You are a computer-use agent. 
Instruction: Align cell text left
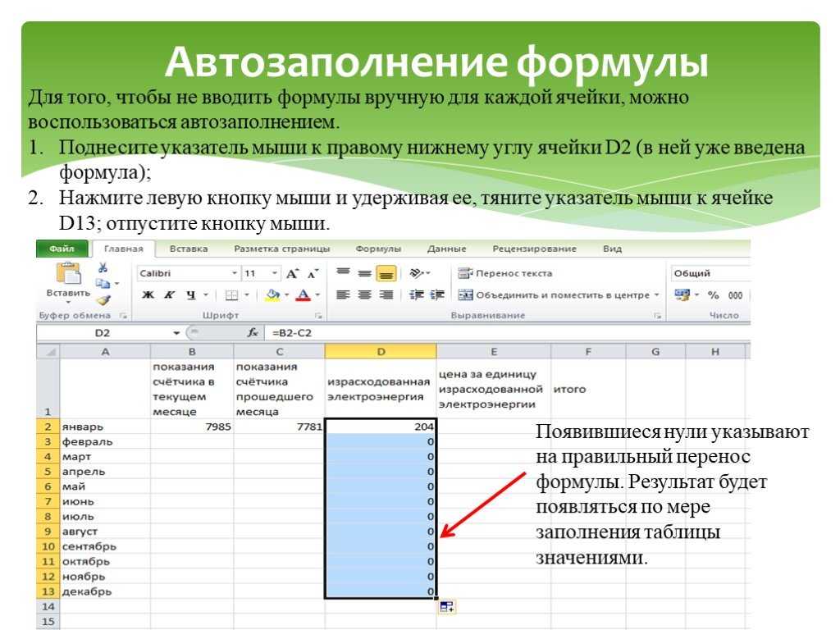coord(344,294)
